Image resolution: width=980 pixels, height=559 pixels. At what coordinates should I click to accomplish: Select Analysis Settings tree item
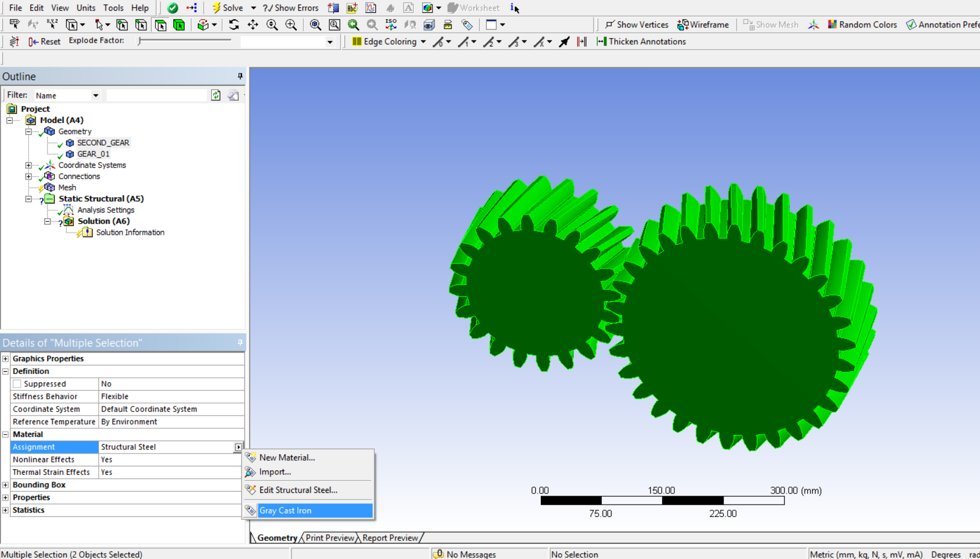coord(105,210)
